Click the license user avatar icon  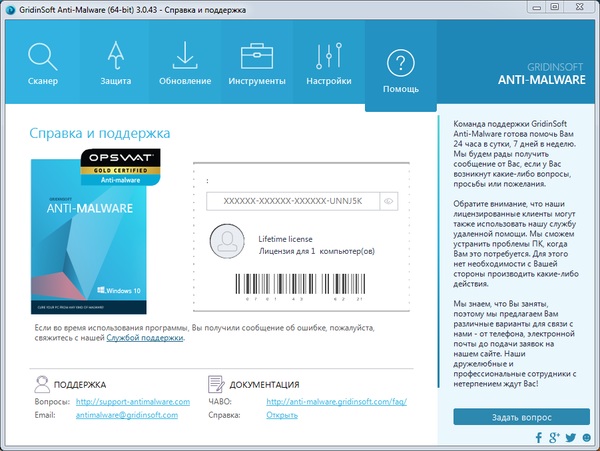tap(227, 241)
